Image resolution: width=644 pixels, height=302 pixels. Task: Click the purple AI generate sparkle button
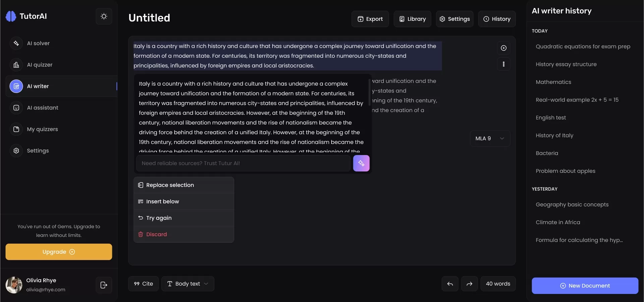pyautogui.click(x=361, y=163)
